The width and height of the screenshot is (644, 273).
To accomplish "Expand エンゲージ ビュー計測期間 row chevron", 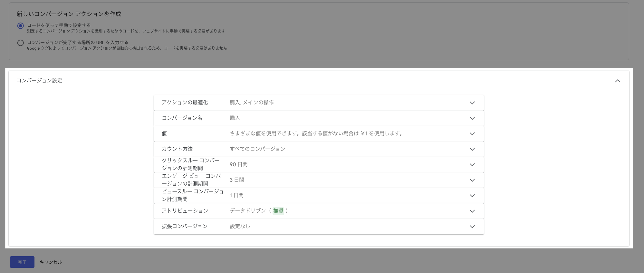I will point(472,180).
